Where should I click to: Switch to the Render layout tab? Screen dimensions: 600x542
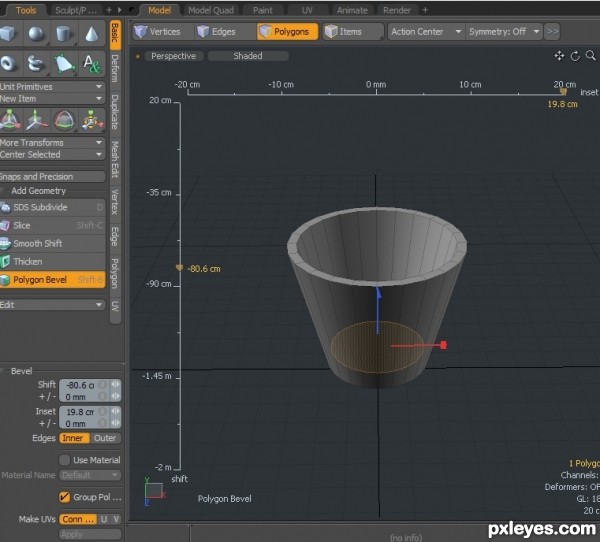pyautogui.click(x=397, y=10)
